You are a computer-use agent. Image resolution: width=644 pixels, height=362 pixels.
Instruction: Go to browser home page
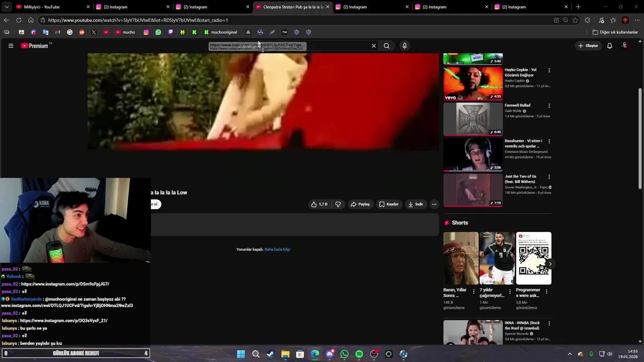point(31,20)
